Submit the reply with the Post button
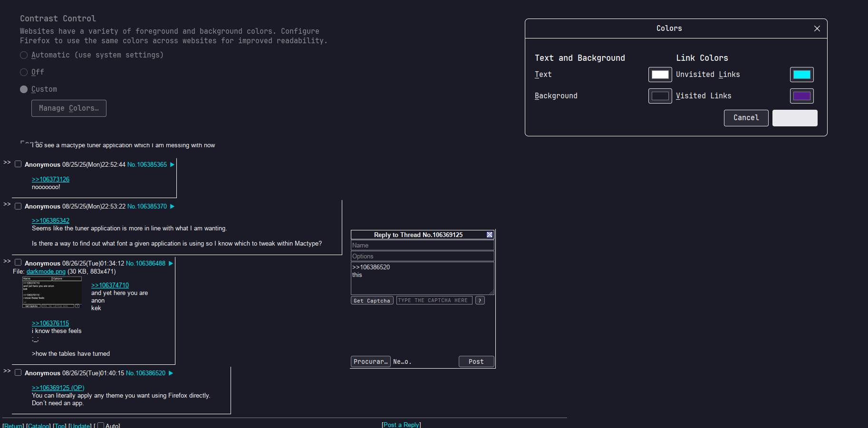Image resolution: width=868 pixels, height=428 pixels. click(476, 361)
